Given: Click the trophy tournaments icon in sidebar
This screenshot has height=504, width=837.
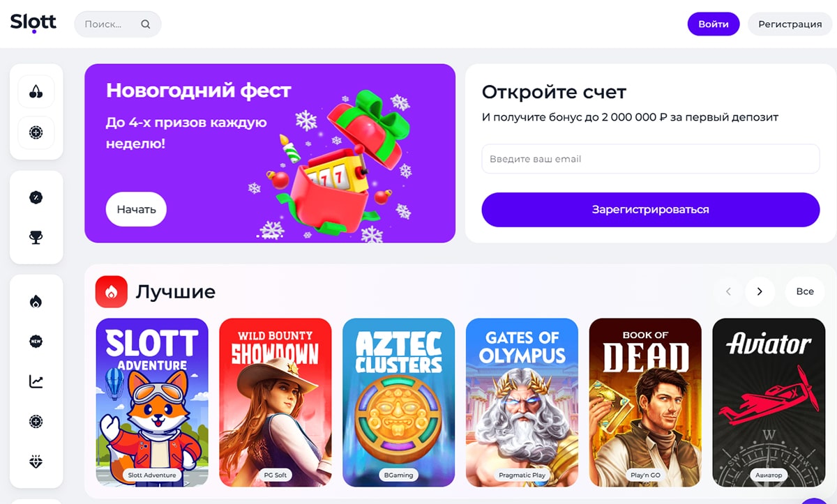Looking at the screenshot, I should pos(36,238).
